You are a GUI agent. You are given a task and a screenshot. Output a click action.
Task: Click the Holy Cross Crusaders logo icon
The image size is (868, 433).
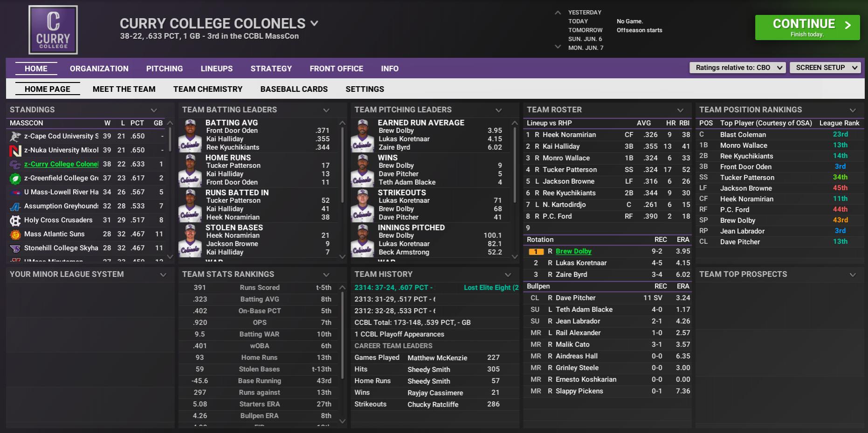[15, 220]
